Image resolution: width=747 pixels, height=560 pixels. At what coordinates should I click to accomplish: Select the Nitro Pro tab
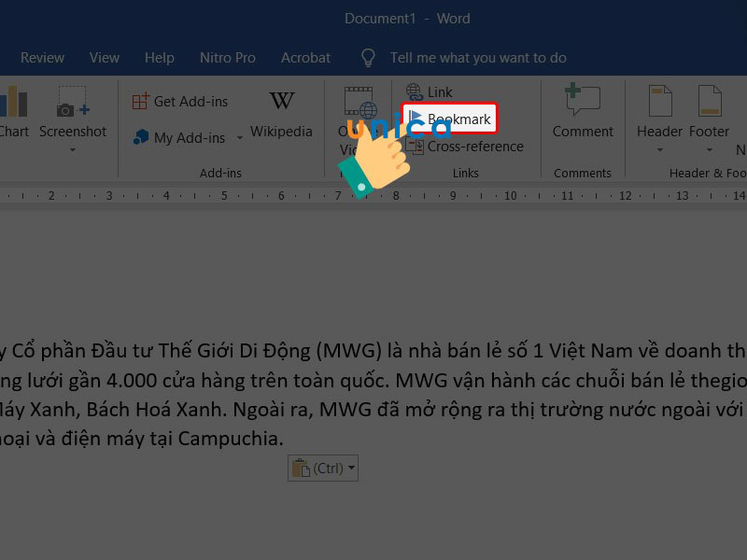[x=228, y=58]
